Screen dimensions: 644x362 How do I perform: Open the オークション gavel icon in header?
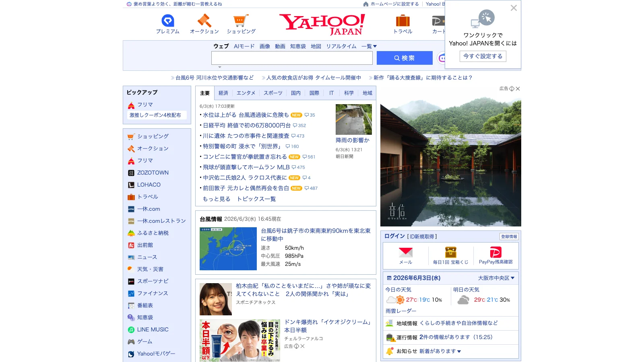coord(204,24)
